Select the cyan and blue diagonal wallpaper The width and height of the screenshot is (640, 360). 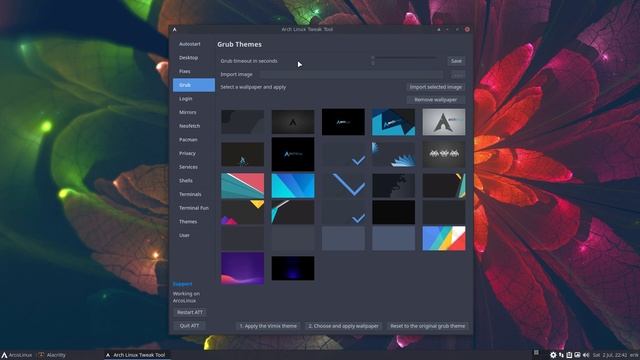click(293, 186)
